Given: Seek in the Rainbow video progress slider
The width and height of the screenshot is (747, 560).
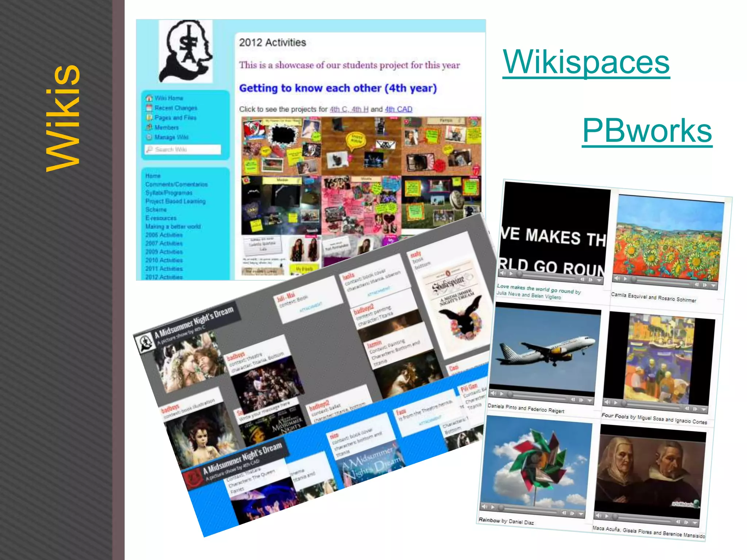Looking at the screenshot, I should click(529, 510).
